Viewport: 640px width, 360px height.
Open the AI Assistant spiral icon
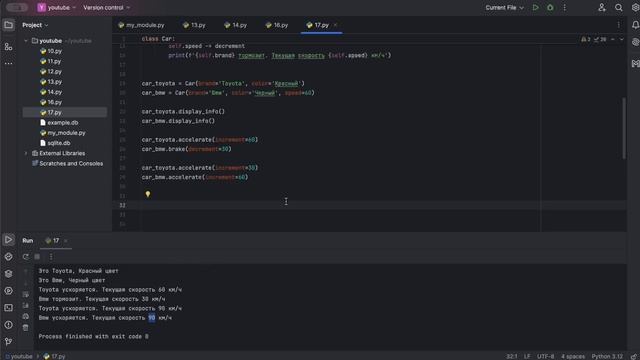coord(636,42)
